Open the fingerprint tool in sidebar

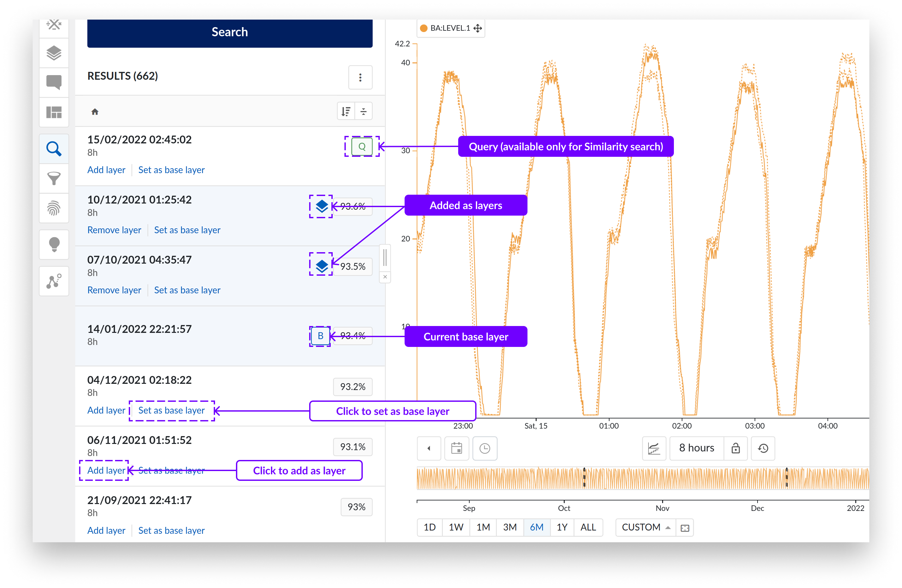click(54, 208)
